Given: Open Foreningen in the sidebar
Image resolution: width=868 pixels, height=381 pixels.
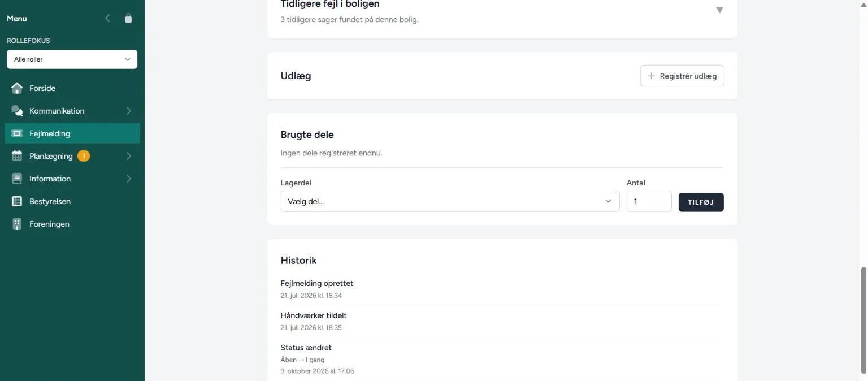Looking at the screenshot, I should click(x=72, y=224).
